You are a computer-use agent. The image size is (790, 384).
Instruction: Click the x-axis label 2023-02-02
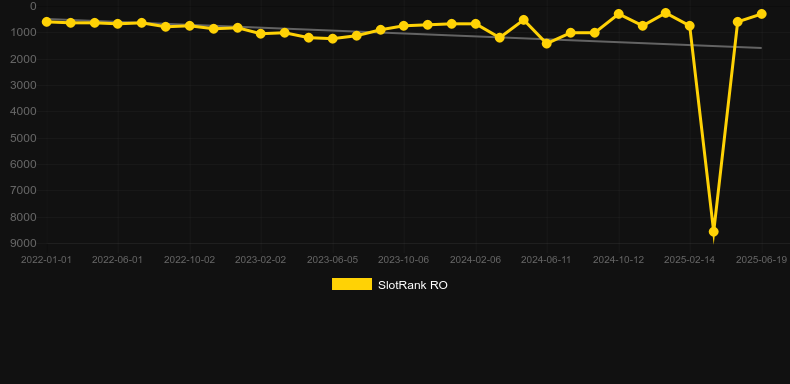(x=260, y=260)
